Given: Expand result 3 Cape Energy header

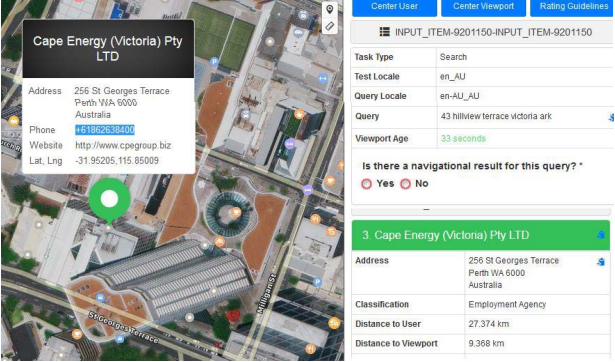Looking at the screenshot, I should click(481, 235).
